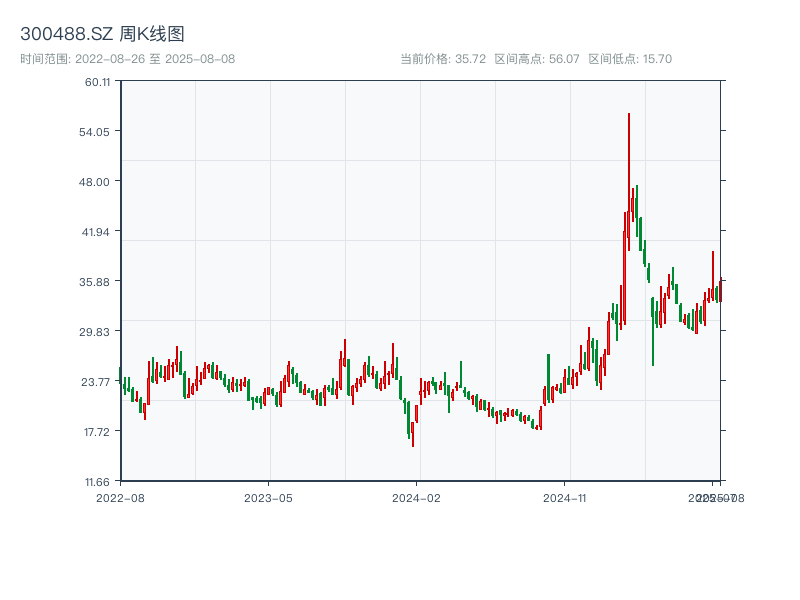Select the 2024-11 x-axis date label
Screen dimensions: 800x600
tap(565, 497)
